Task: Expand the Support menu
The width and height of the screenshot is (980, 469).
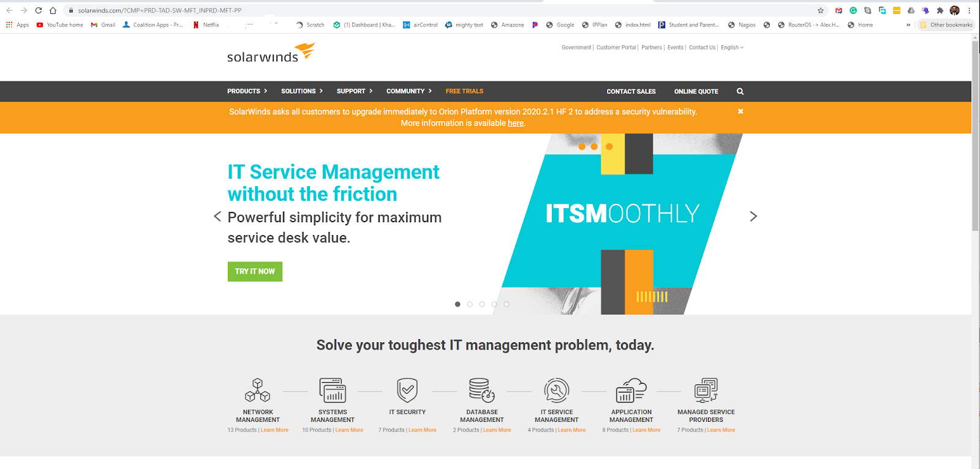Action: point(355,91)
